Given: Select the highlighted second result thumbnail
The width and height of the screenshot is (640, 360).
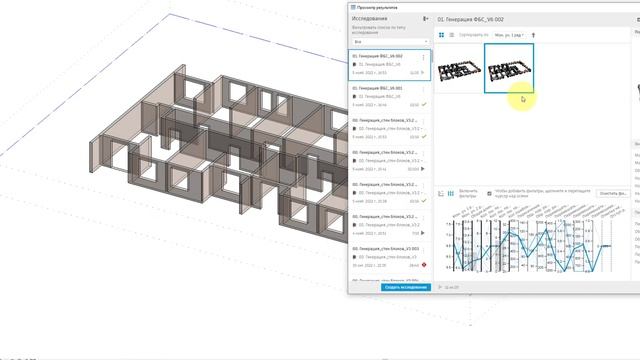Looking at the screenshot, I should (509, 69).
